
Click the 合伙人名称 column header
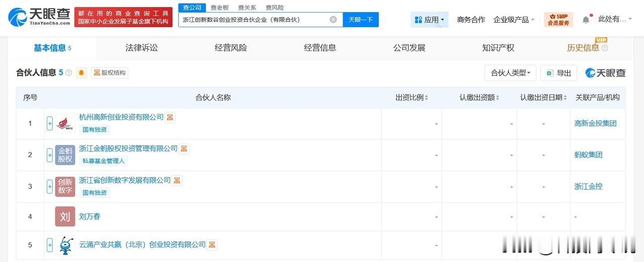pos(213,98)
